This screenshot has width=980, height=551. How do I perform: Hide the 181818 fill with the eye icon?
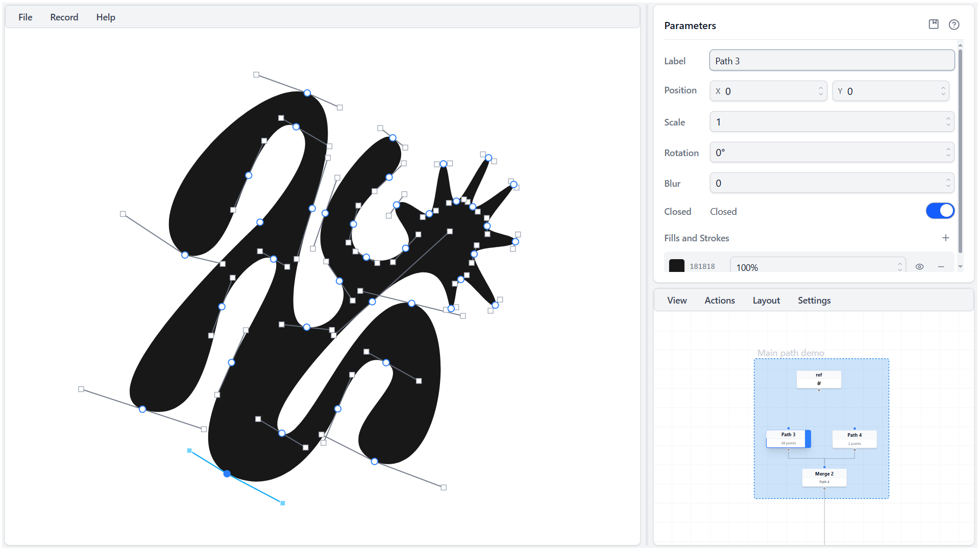920,266
